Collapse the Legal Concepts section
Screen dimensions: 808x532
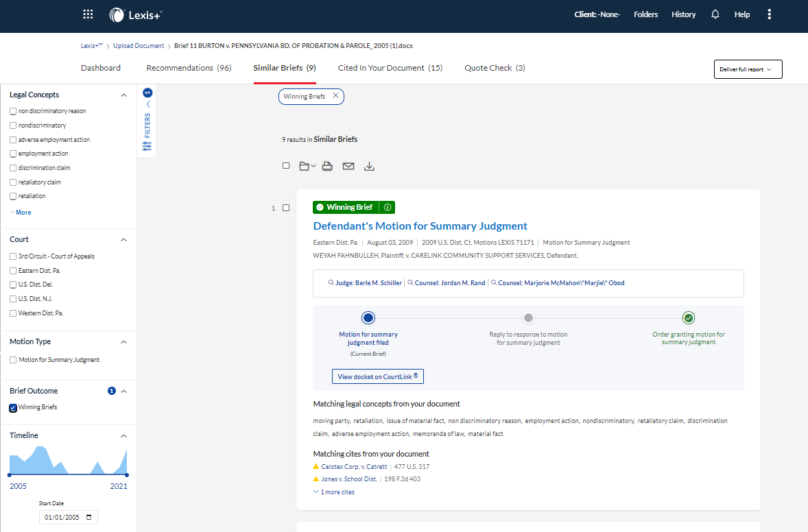123,95
